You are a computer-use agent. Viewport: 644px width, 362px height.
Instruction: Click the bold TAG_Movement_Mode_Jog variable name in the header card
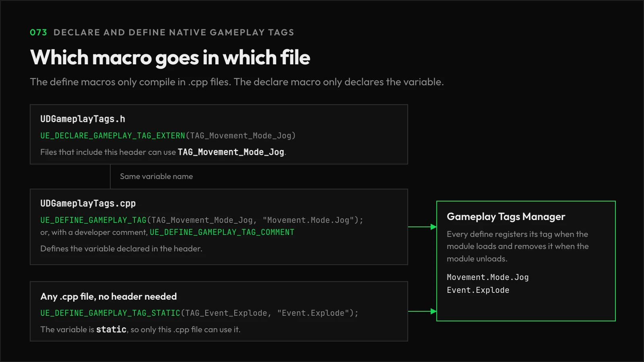(231, 152)
